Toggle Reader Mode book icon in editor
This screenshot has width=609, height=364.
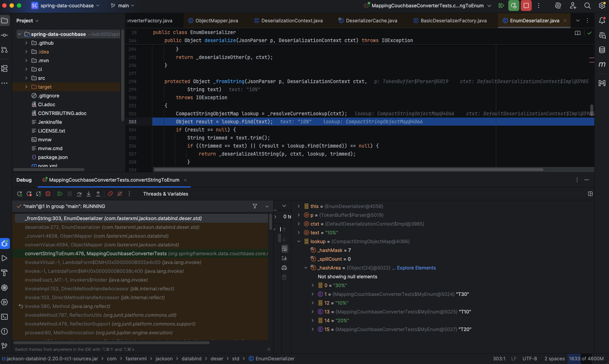578,33
